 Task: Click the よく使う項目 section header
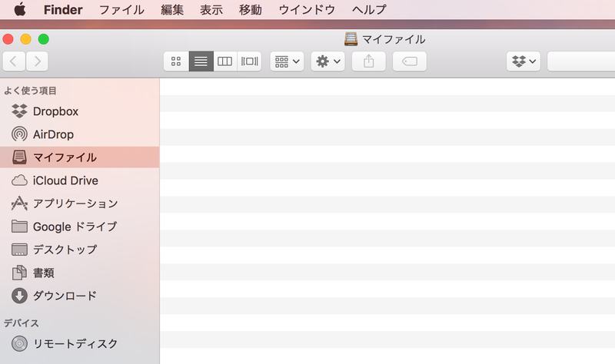pyautogui.click(x=30, y=91)
